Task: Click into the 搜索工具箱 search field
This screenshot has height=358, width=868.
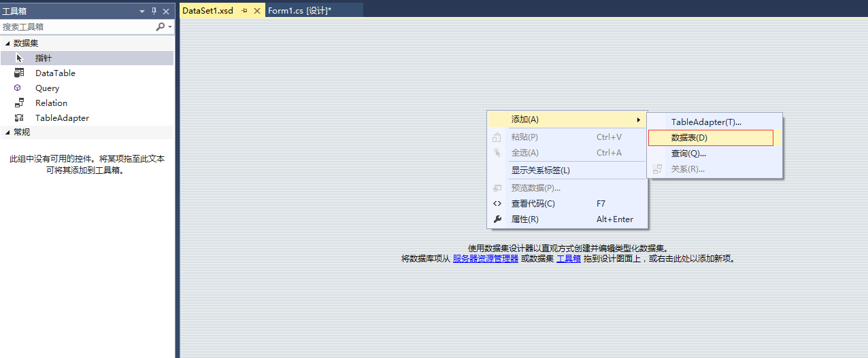Action: tap(78, 26)
